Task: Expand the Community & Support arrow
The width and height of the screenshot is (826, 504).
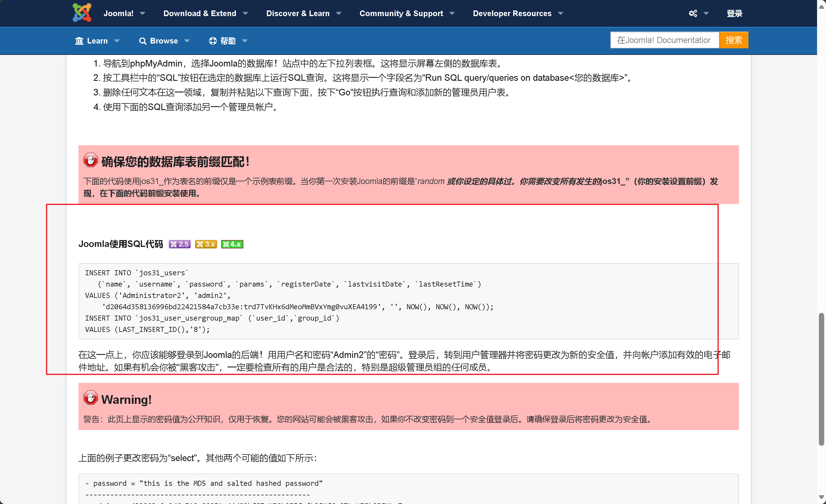Action: tap(452, 13)
